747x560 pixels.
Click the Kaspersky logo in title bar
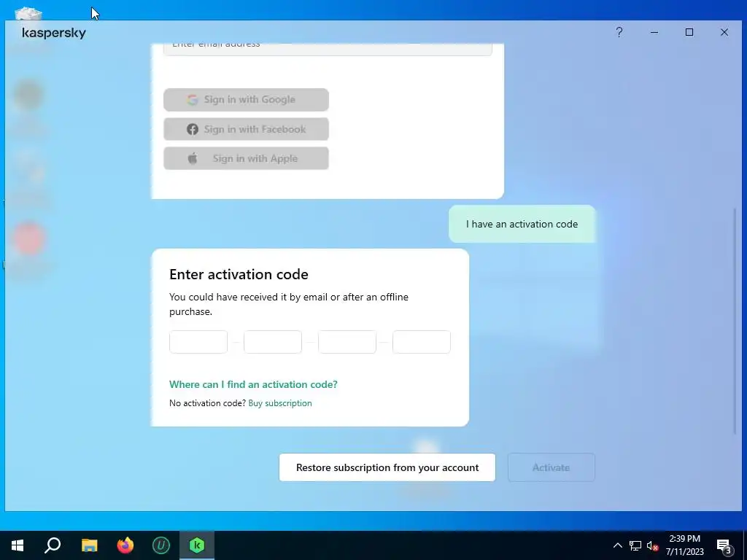54,33
